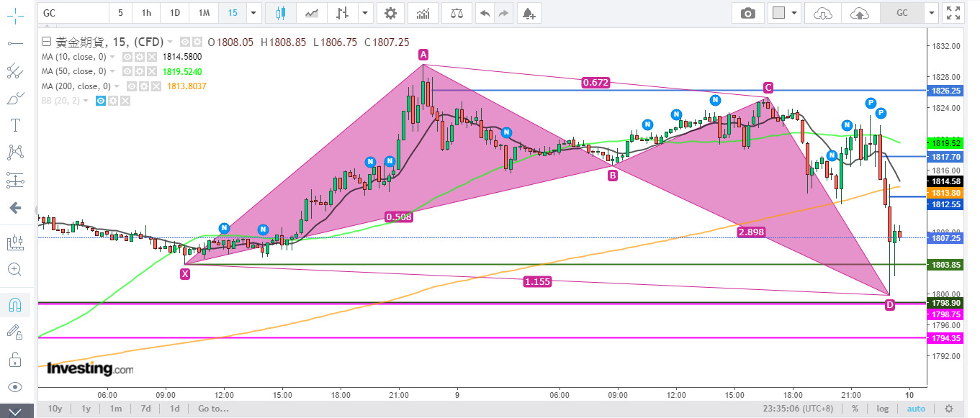
Task: Set range to 1y
Action: pyautogui.click(x=86, y=409)
